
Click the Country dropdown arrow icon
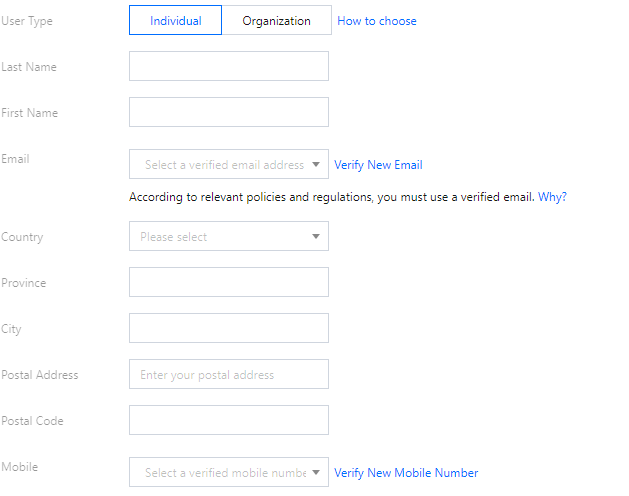316,237
